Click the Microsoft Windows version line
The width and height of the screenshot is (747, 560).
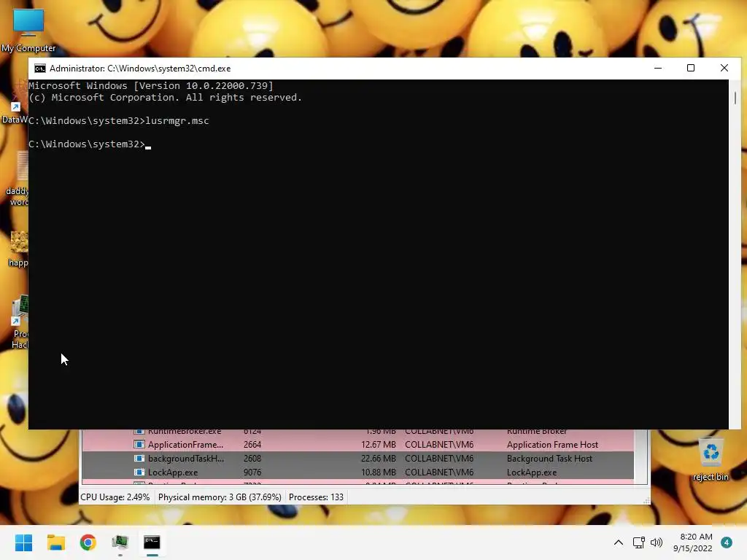pos(151,86)
